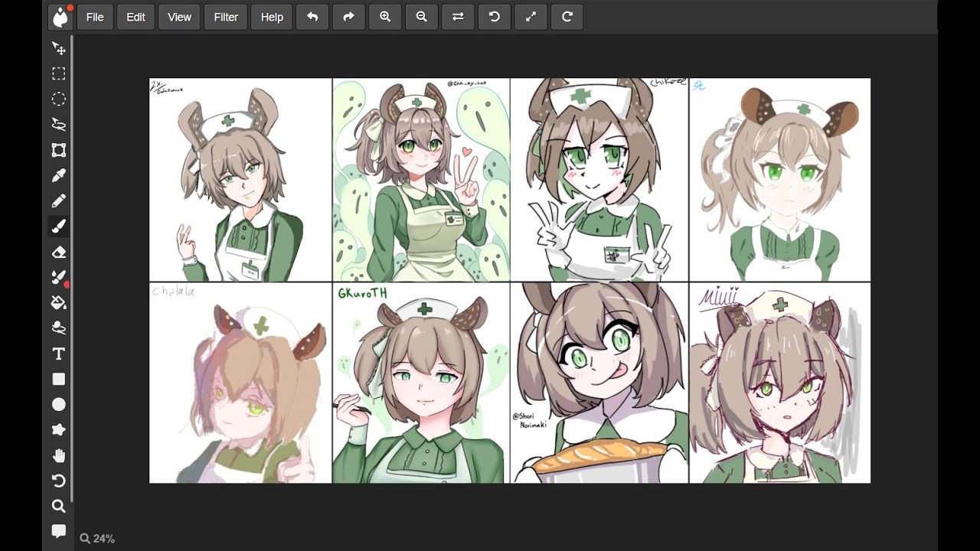The image size is (980, 551).
Task: Click the swap arrows button
Action: (458, 17)
